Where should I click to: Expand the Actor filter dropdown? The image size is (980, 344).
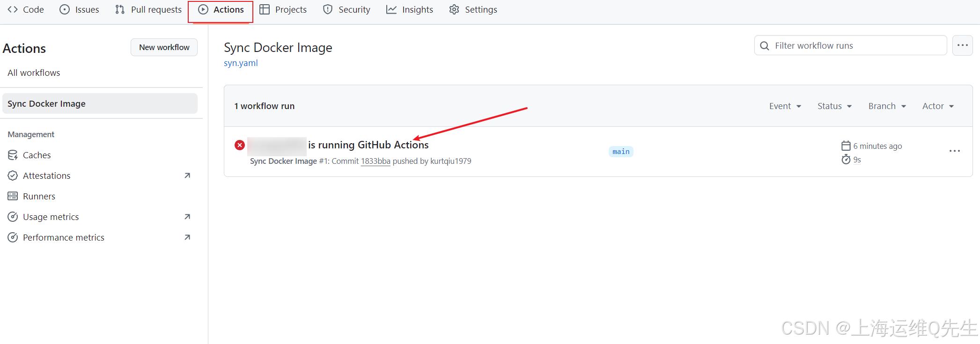coord(938,106)
